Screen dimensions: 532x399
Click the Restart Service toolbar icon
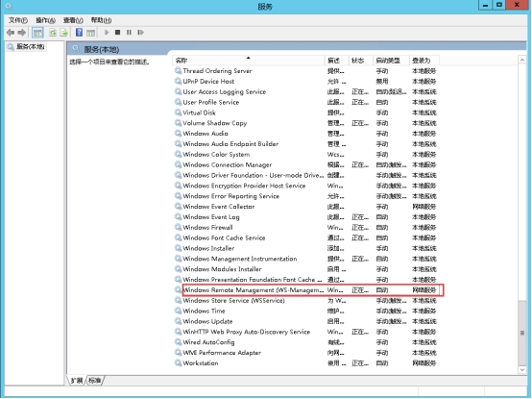(x=140, y=33)
